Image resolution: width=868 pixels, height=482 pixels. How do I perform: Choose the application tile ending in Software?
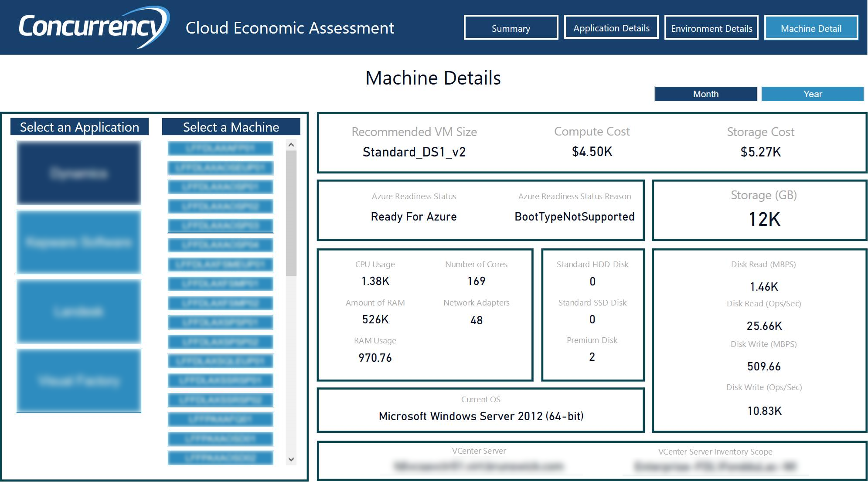pos(79,242)
